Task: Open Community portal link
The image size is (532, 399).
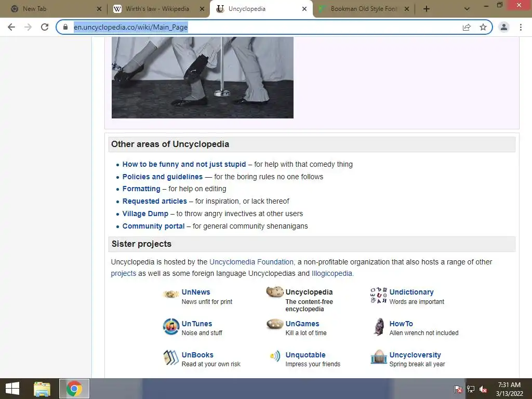Action: coord(153,227)
